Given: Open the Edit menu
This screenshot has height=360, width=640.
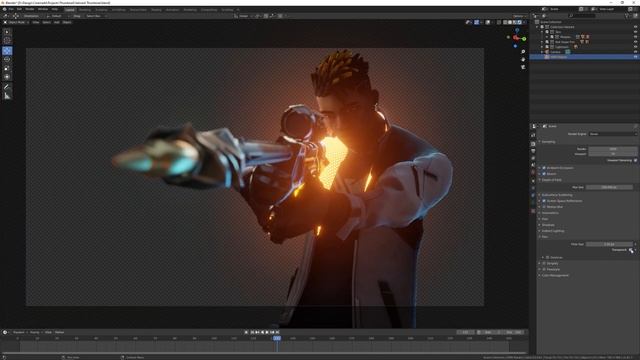Looking at the screenshot, I should coord(19,9).
